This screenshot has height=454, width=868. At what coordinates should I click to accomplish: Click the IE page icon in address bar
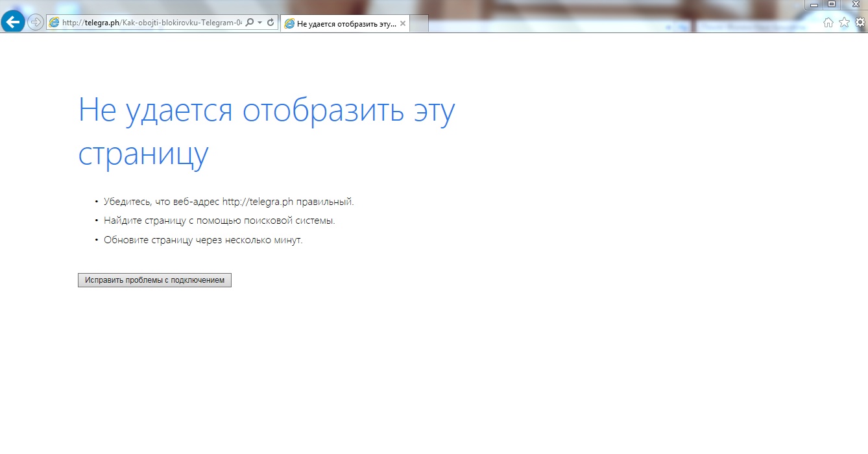pyautogui.click(x=54, y=22)
